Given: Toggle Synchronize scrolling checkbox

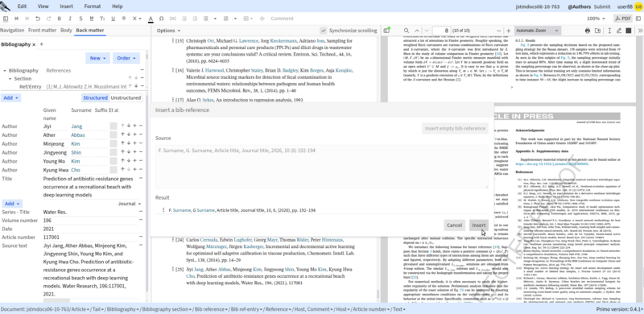Looking at the screenshot, I should coord(324,31).
